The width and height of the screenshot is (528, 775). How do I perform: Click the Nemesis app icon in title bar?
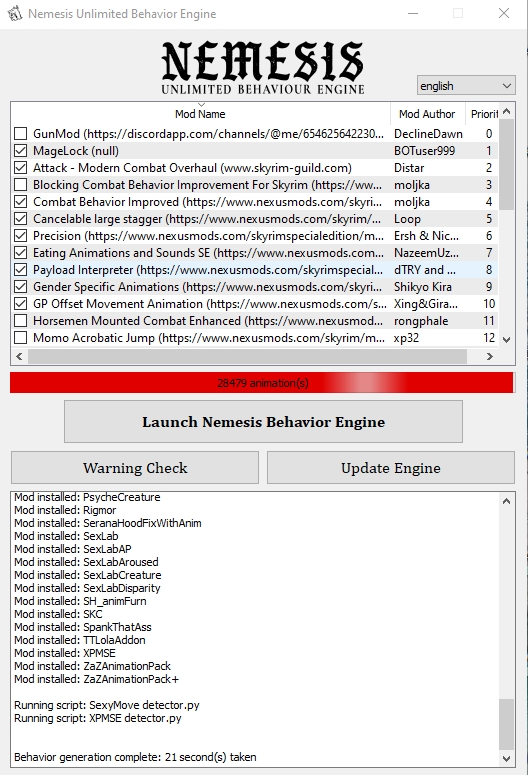point(15,13)
